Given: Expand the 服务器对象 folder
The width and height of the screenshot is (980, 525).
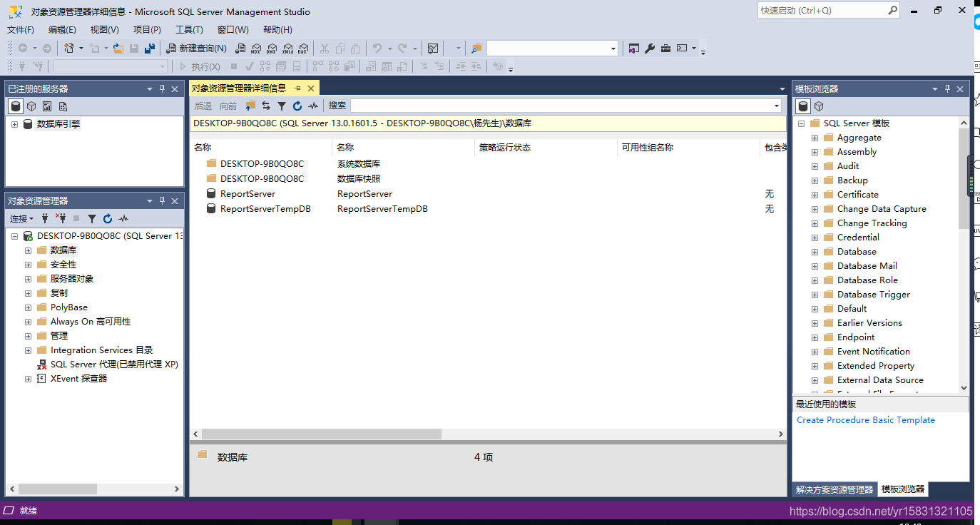Looking at the screenshot, I should click(29, 279).
